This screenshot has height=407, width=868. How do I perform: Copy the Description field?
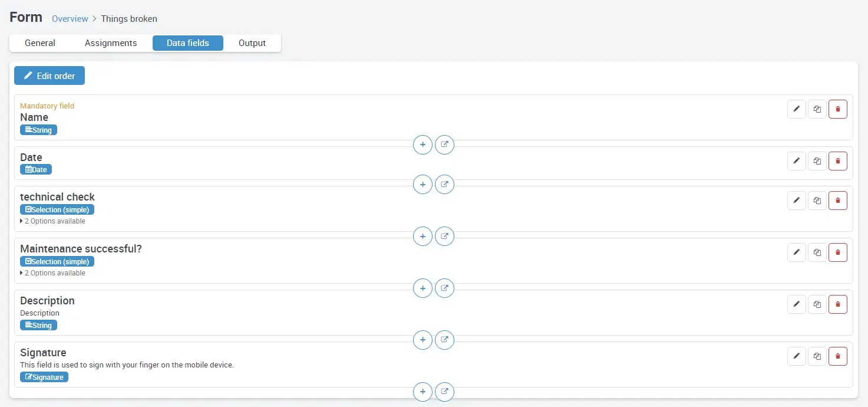tap(817, 304)
